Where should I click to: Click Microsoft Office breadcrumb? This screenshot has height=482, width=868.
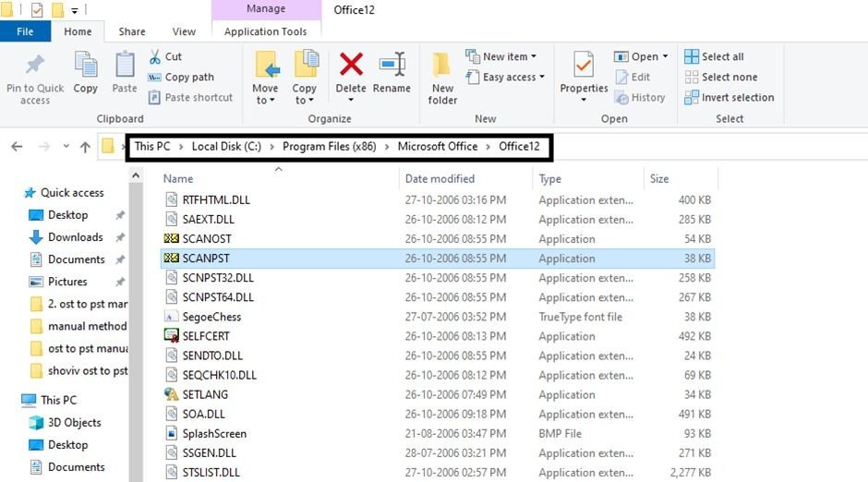438,146
